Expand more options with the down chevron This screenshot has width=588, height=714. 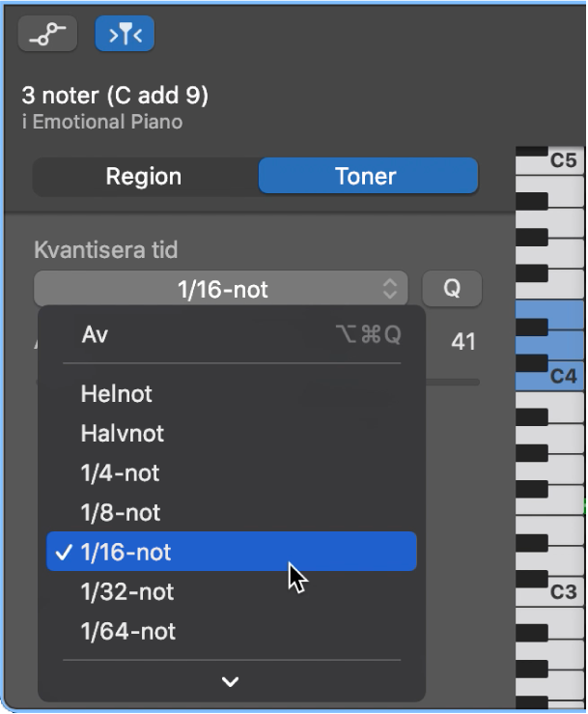coord(230,682)
